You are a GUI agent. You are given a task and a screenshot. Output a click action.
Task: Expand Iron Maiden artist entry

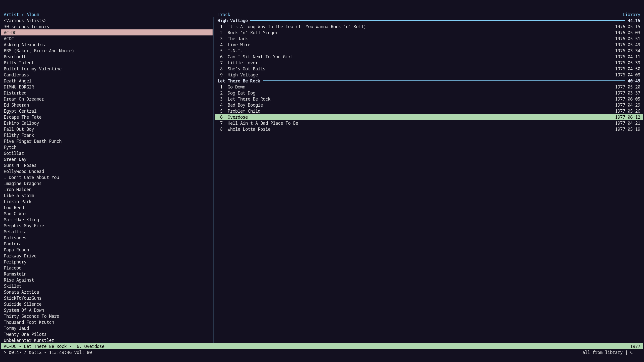pos(18,190)
